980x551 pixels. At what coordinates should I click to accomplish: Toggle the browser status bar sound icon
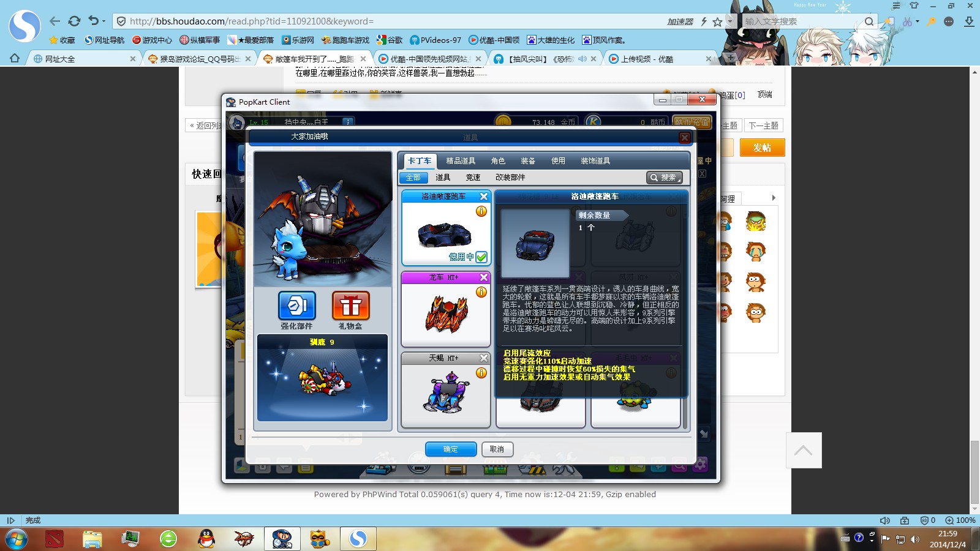[x=885, y=520]
